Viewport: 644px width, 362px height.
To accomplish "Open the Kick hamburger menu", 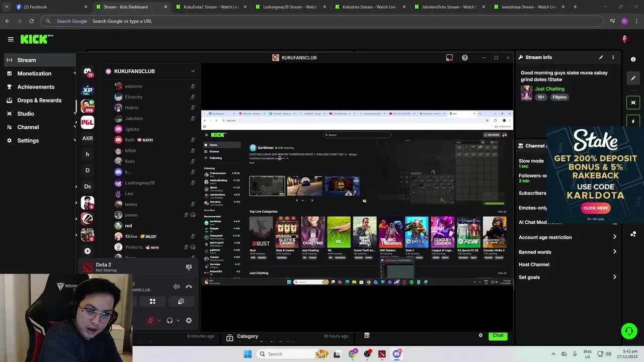I will 11,39.
